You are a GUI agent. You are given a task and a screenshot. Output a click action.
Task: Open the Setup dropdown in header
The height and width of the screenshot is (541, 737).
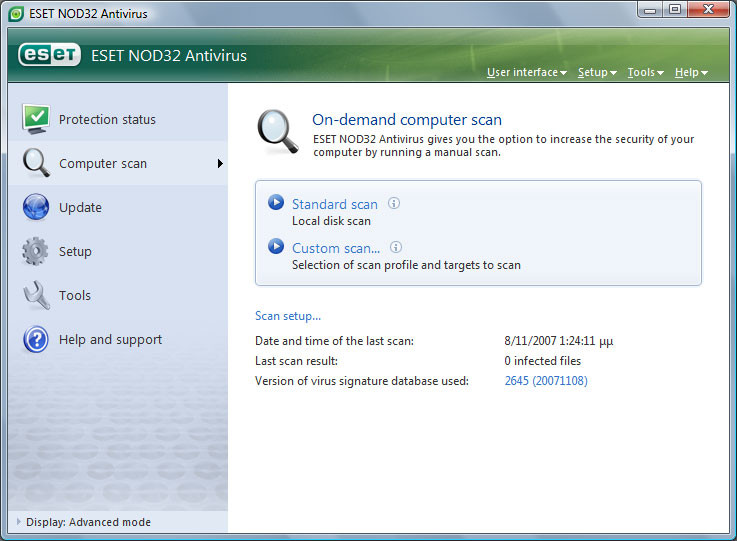597,72
